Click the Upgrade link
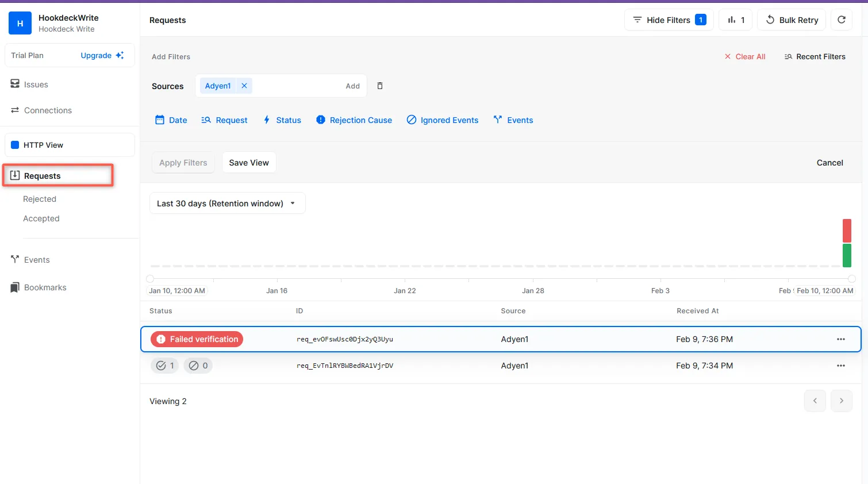Screen dimensions: 868x484 [102, 55]
